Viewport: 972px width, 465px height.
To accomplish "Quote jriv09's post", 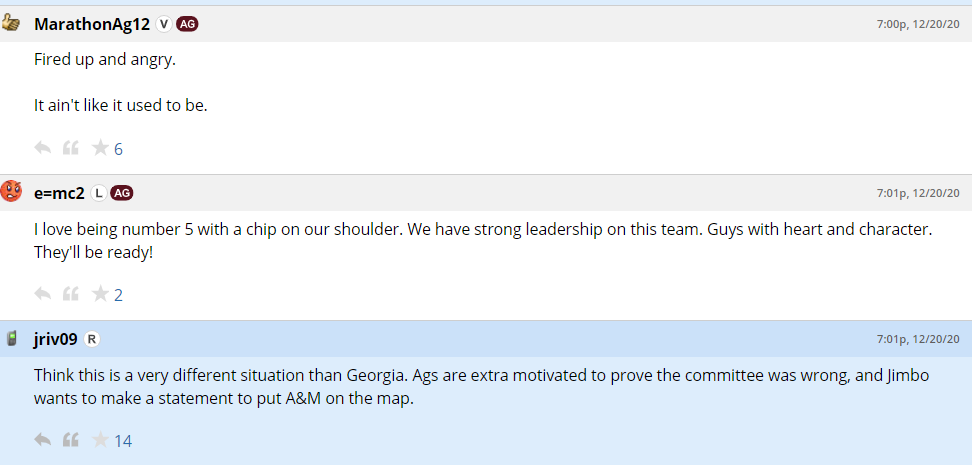I will pos(71,440).
